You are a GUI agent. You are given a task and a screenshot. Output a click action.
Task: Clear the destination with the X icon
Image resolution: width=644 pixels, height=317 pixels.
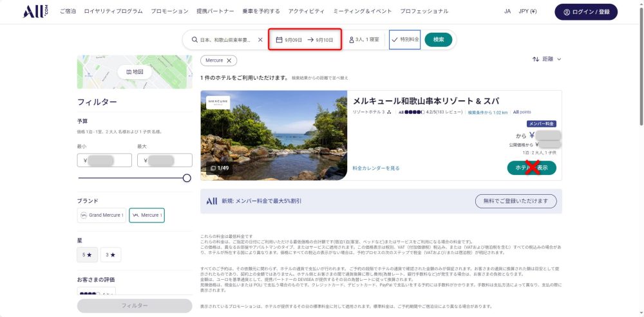click(x=260, y=40)
